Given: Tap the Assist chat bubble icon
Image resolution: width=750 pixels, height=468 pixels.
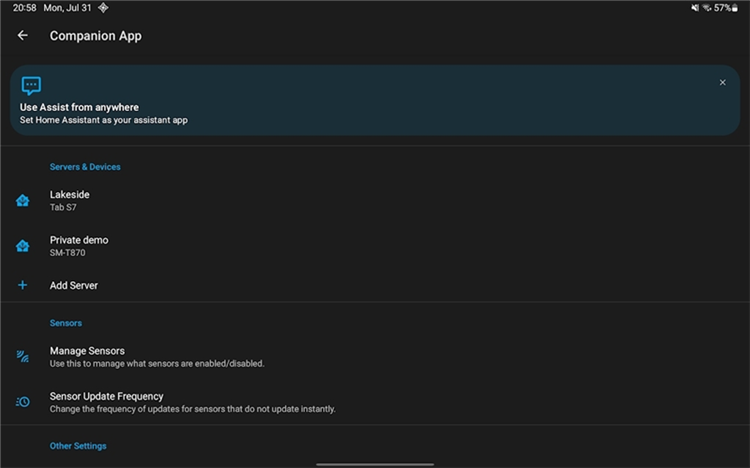Looking at the screenshot, I should click(x=32, y=86).
